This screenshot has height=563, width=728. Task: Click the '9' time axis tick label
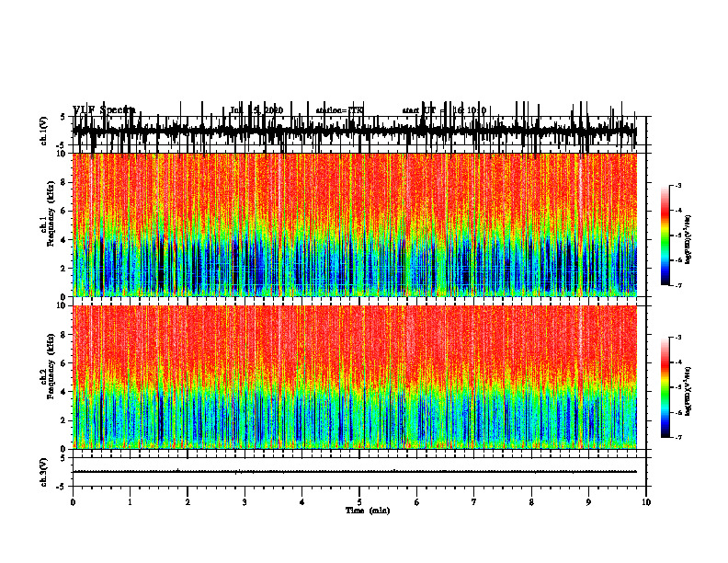point(588,502)
